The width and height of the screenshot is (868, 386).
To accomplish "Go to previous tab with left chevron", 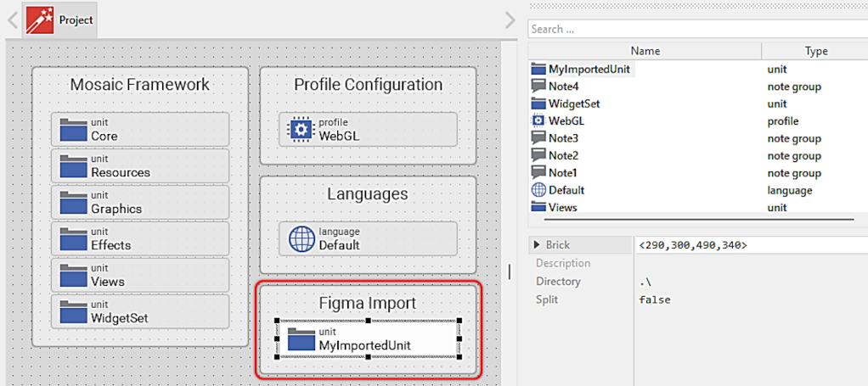I will tap(12, 20).
